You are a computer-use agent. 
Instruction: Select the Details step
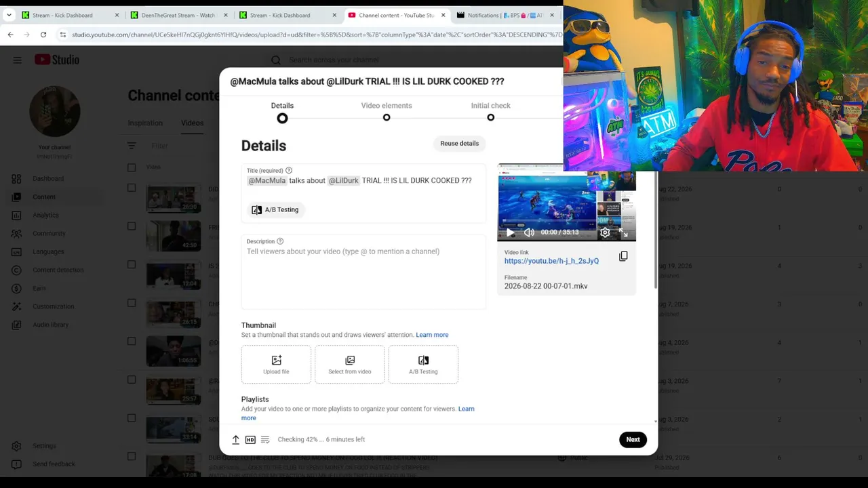point(282,111)
